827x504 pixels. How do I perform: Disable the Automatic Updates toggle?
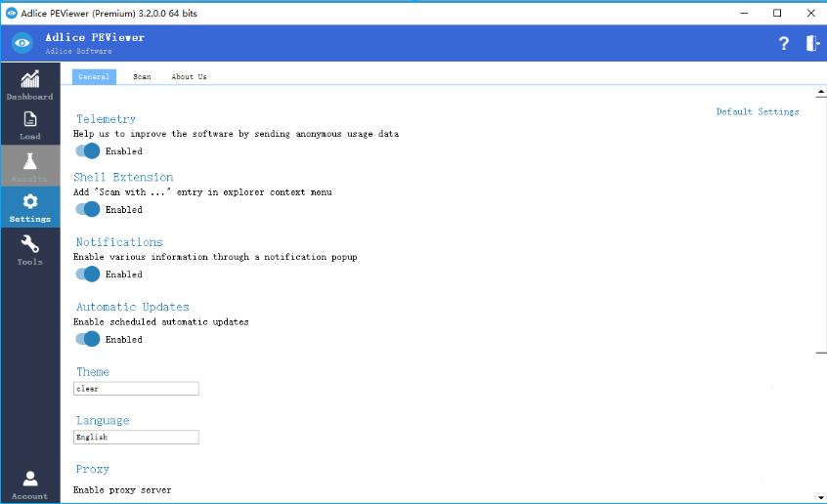point(88,339)
